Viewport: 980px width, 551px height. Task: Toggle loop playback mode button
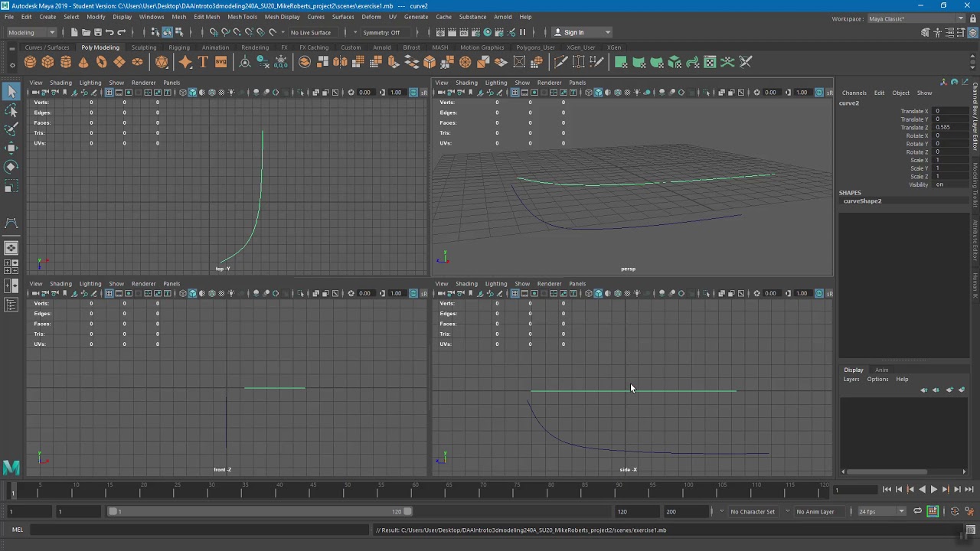(x=917, y=511)
